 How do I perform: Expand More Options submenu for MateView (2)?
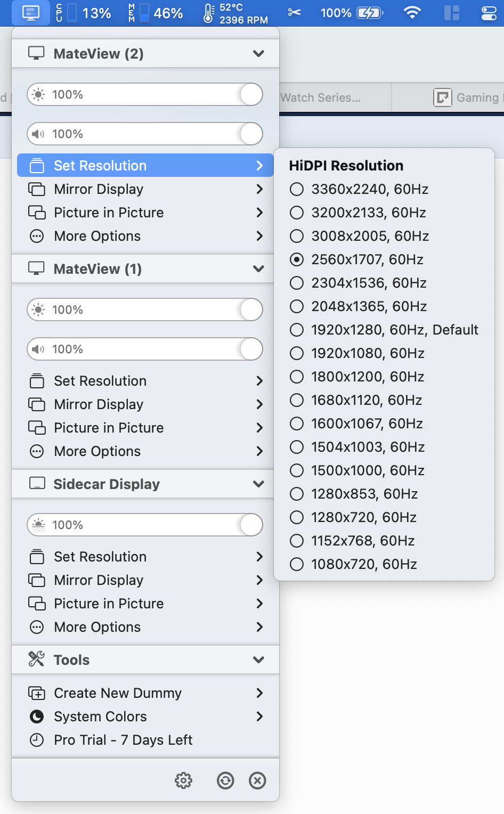click(259, 236)
